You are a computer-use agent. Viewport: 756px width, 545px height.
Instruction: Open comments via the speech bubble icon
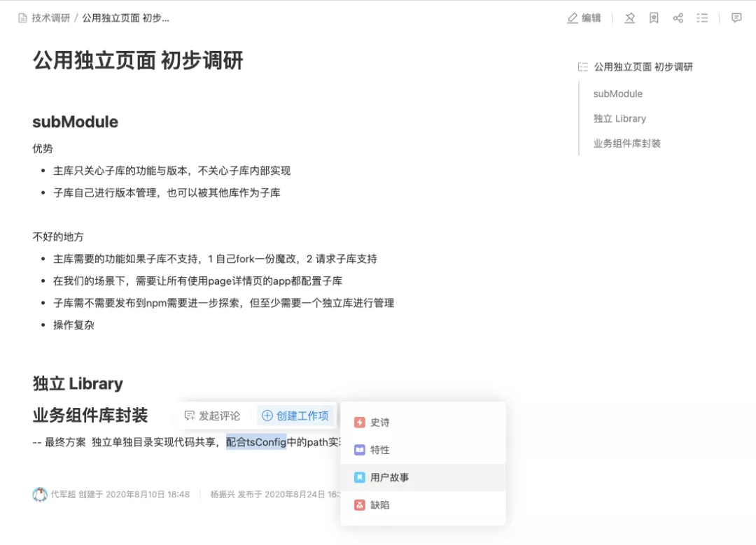pyautogui.click(x=736, y=17)
